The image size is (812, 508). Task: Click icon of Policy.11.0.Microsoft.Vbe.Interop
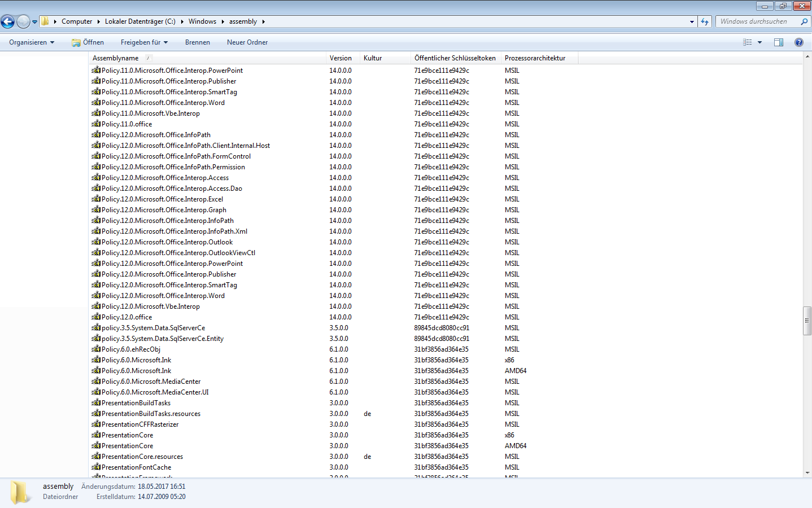(x=96, y=113)
